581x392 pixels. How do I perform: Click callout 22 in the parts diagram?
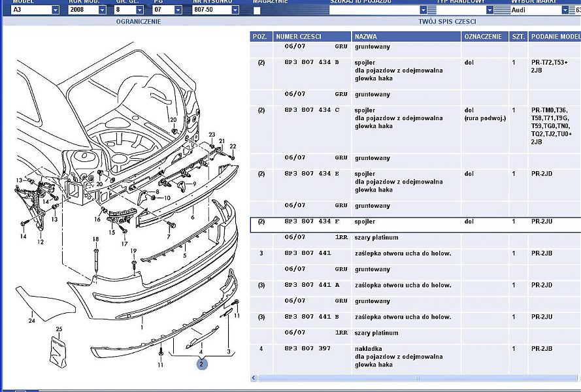(x=233, y=146)
